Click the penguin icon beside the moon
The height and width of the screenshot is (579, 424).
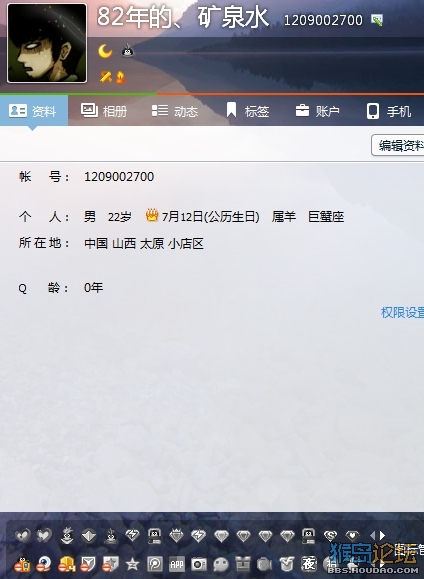(128, 51)
